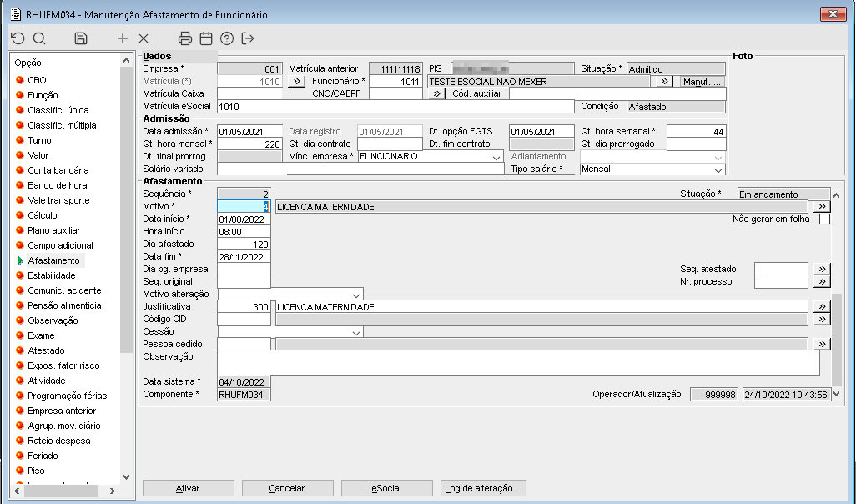Select Afastamento option
This screenshot has height=504, width=856.
click(x=53, y=260)
